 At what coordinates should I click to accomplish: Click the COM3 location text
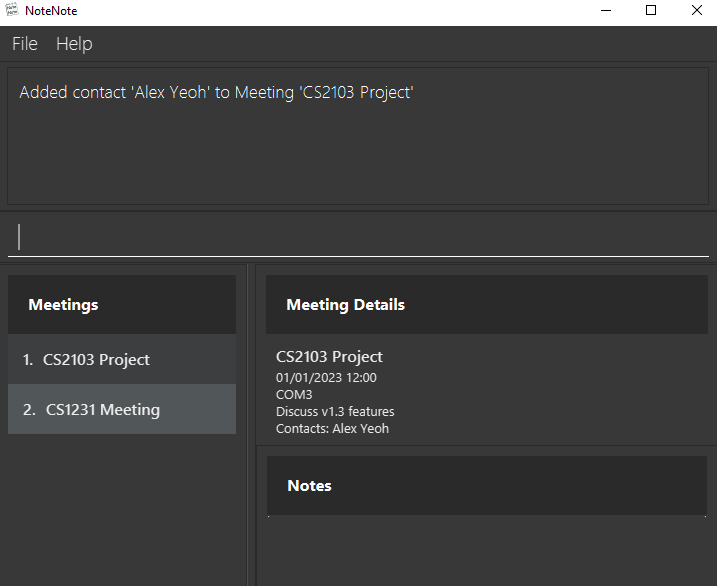[x=294, y=394]
